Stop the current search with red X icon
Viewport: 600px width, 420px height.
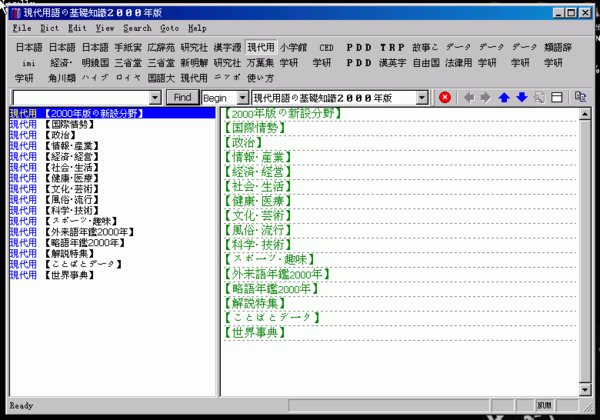click(445, 98)
